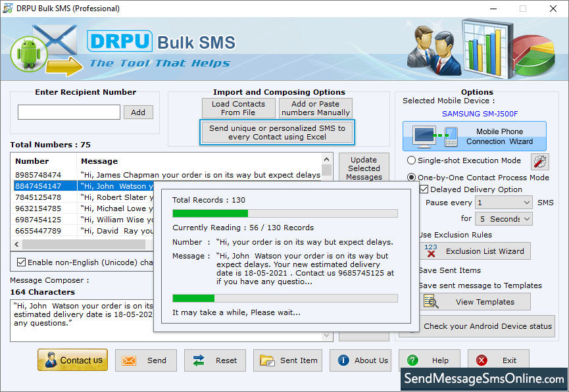Click Load Contacts From File button
Viewport: 569px width, 392px height.
tap(238, 108)
